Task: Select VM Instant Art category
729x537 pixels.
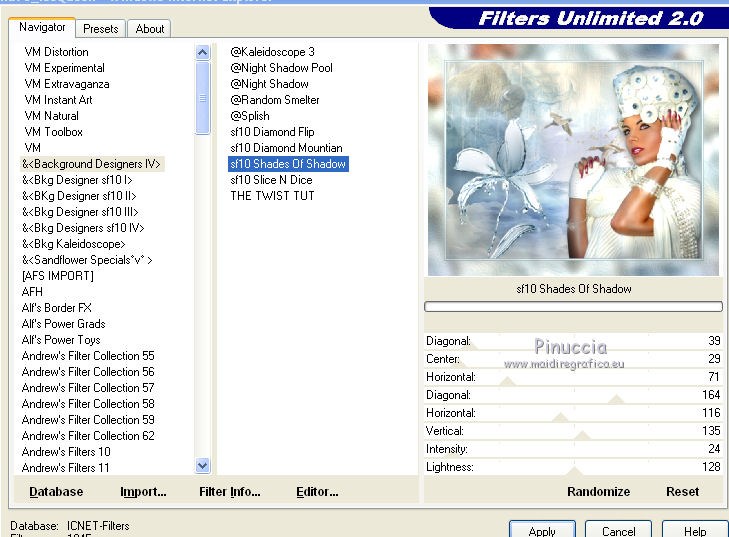Action: [x=58, y=100]
